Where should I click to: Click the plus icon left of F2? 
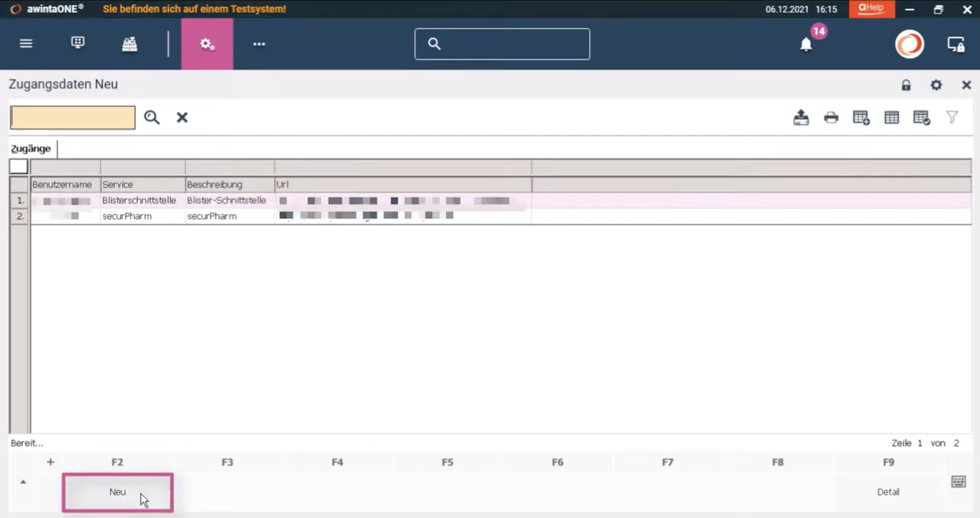tap(51, 462)
